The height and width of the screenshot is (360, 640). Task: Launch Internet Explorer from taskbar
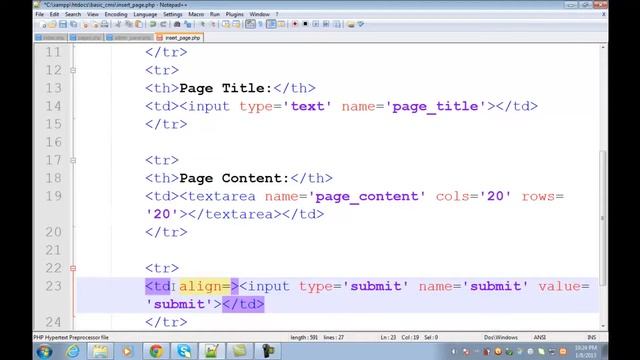tap(73, 351)
